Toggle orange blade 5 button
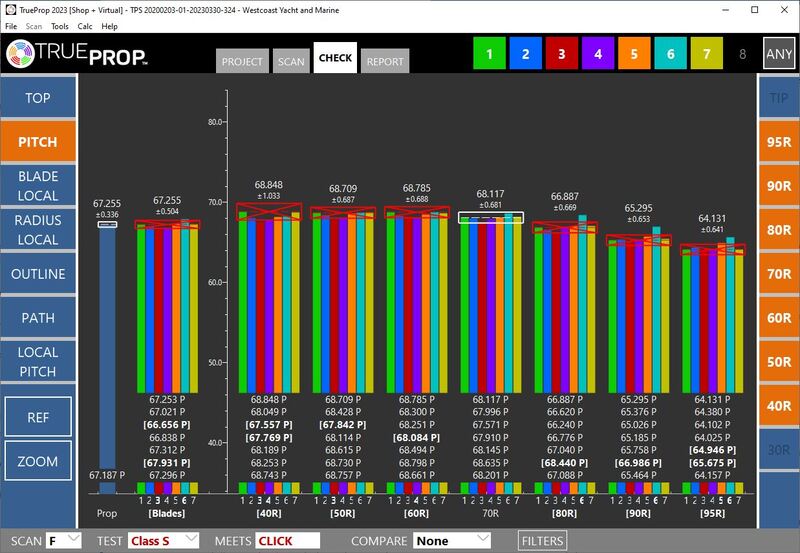Viewport: 800px width, 553px height. coord(633,54)
